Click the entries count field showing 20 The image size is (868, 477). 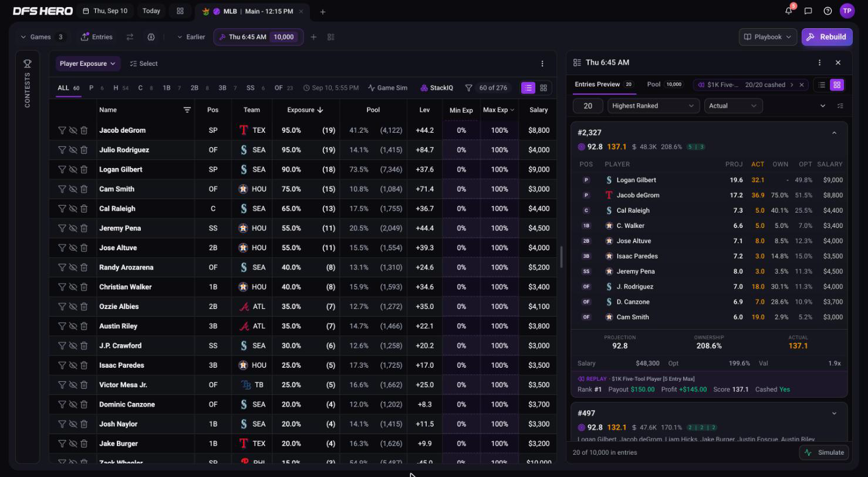click(x=587, y=106)
